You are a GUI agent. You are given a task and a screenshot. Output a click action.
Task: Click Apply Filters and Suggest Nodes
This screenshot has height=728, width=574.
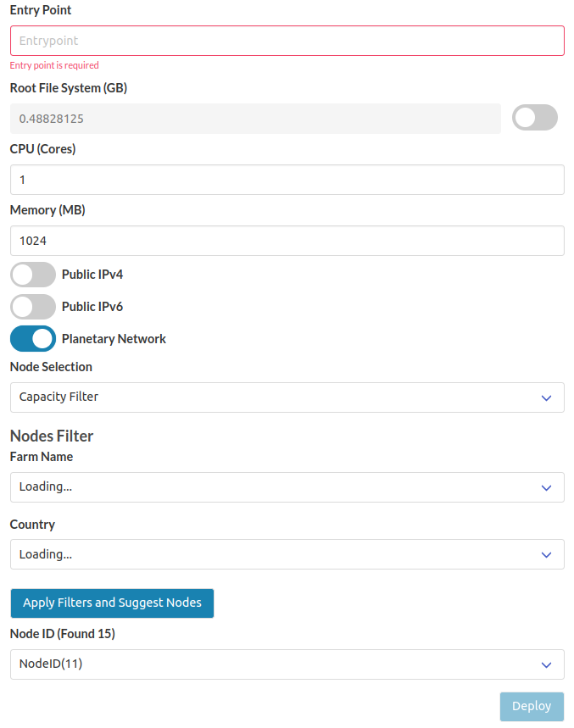111,603
